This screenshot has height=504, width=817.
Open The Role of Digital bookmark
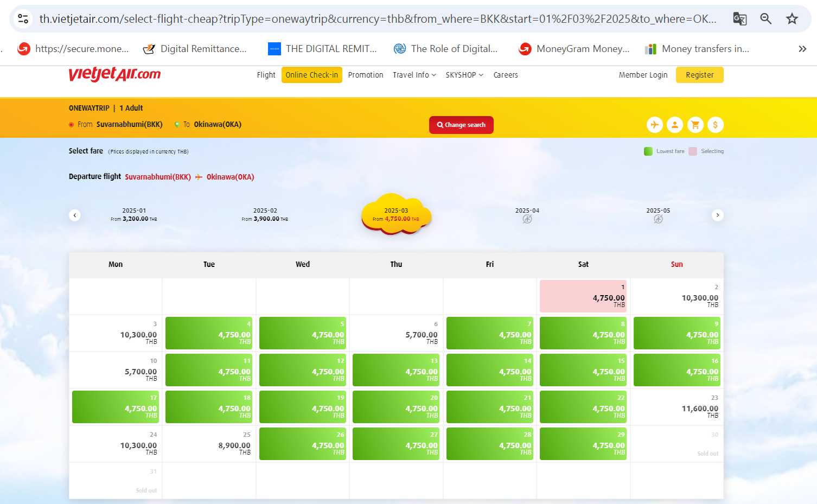pos(445,49)
